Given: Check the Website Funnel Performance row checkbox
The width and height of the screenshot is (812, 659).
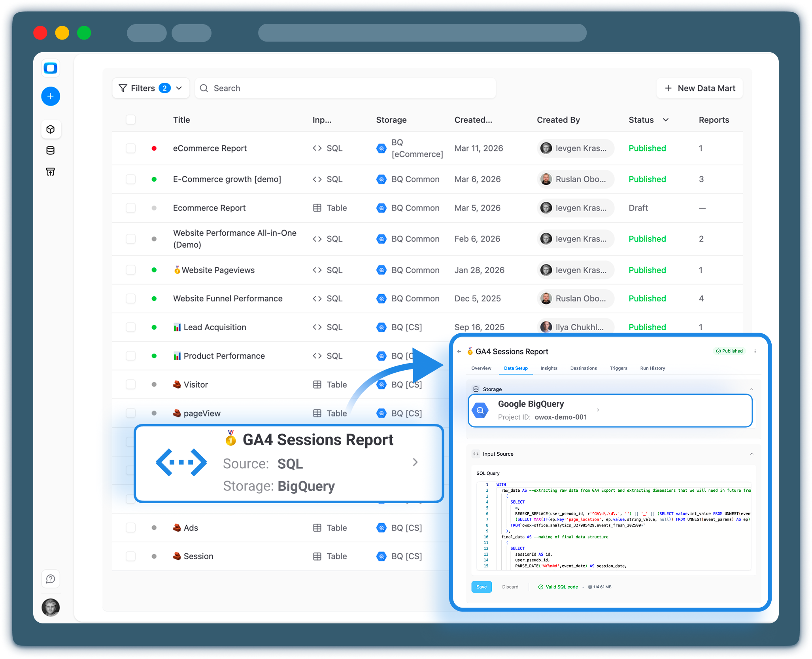Looking at the screenshot, I should [x=130, y=299].
